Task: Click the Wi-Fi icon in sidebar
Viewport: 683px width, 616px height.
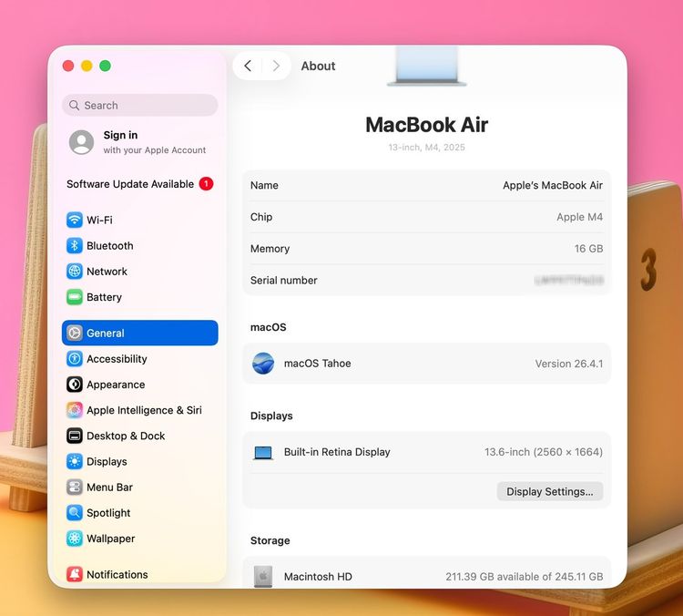Action: tap(75, 220)
